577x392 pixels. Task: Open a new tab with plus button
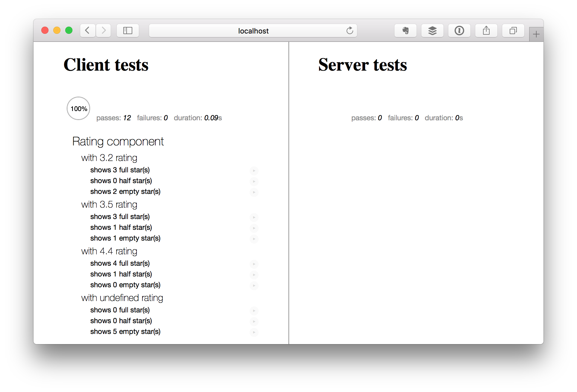pyautogui.click(x=536, y=34)
